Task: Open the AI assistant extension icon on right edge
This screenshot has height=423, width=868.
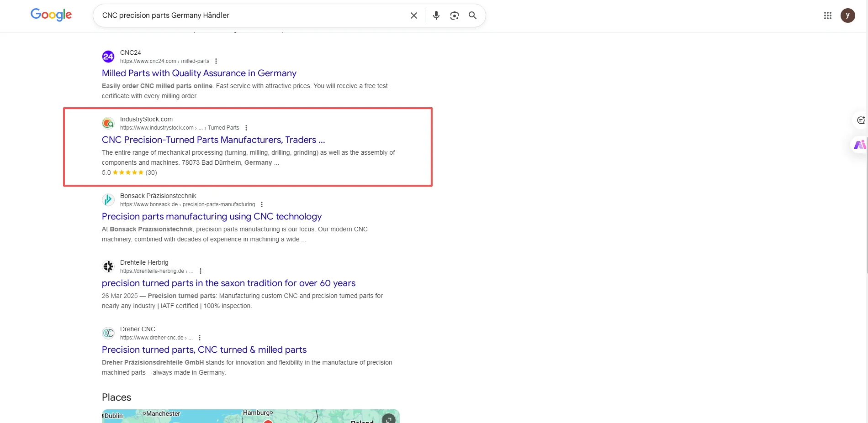Action: pyautogui.click(x=860, y=145)
